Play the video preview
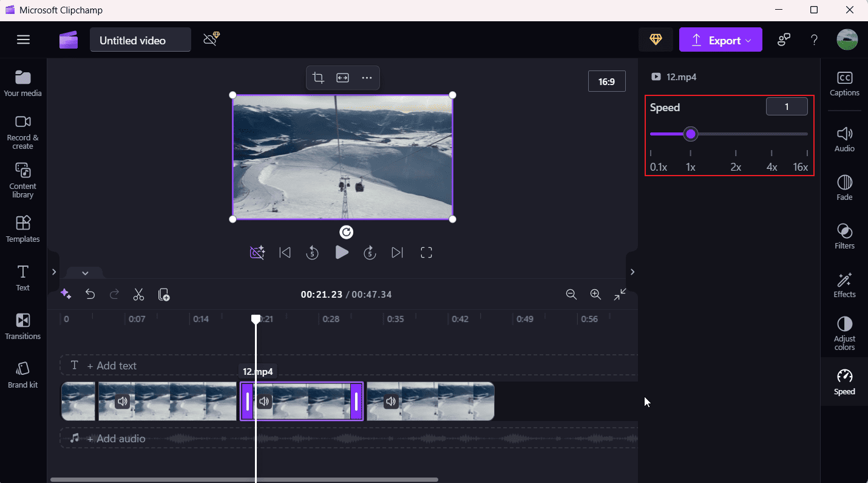 [342, 252]
